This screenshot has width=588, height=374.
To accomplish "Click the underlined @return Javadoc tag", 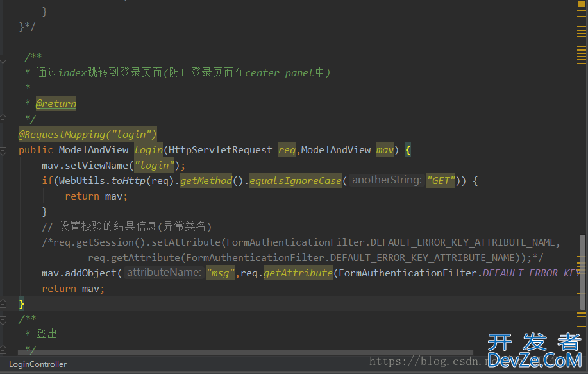I will pyautogui.click(x=56, y=104).
